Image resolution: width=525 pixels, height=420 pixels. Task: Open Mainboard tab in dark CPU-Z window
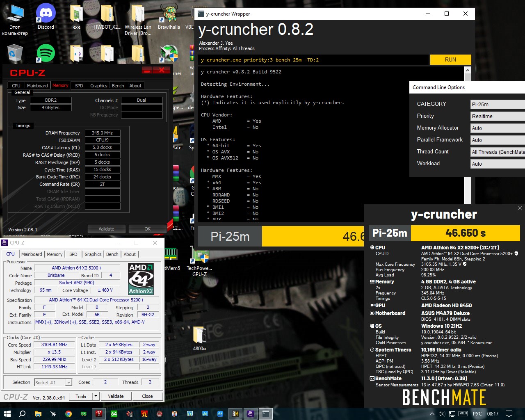point(37,85)
